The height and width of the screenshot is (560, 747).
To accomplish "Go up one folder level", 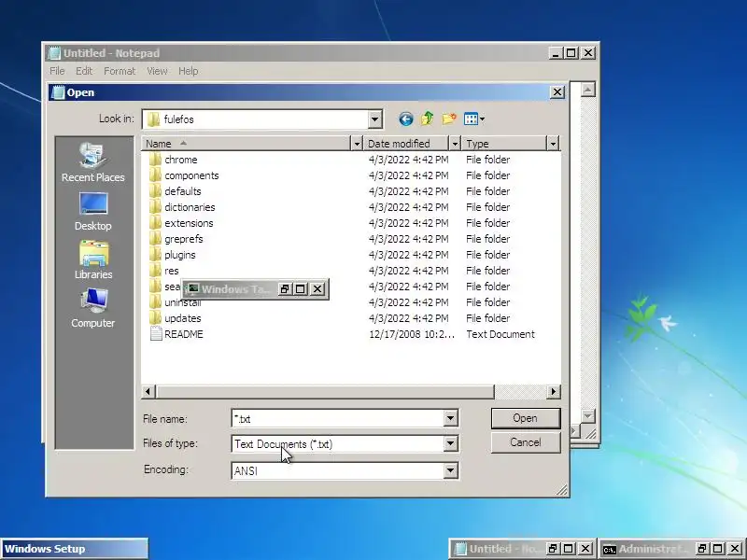I will [428, 119].
